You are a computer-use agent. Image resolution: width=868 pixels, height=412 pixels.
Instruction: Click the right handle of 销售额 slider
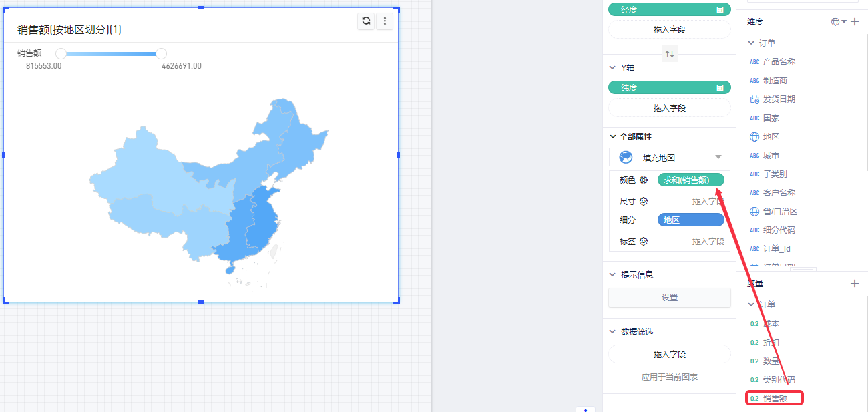(161, 53)
